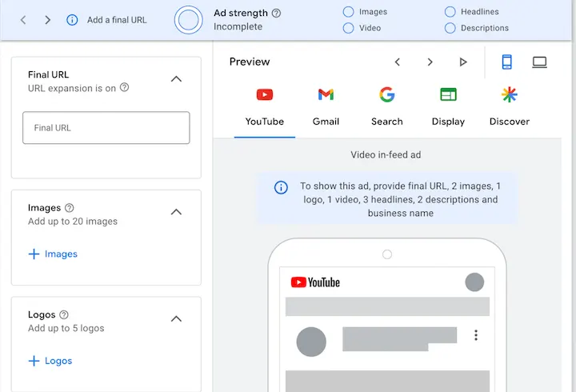
Task: Go to next preview with right chevron
Action: coord(430,62)
